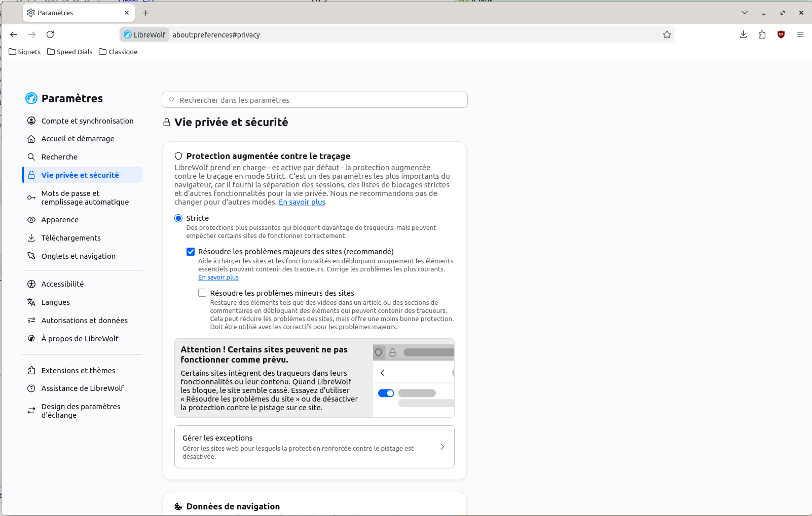Image resolution: width=812 pixels, height=516 pixels.
Task: Click the house icon for Accueil et démarrage
Action: (x=31, y=139)
